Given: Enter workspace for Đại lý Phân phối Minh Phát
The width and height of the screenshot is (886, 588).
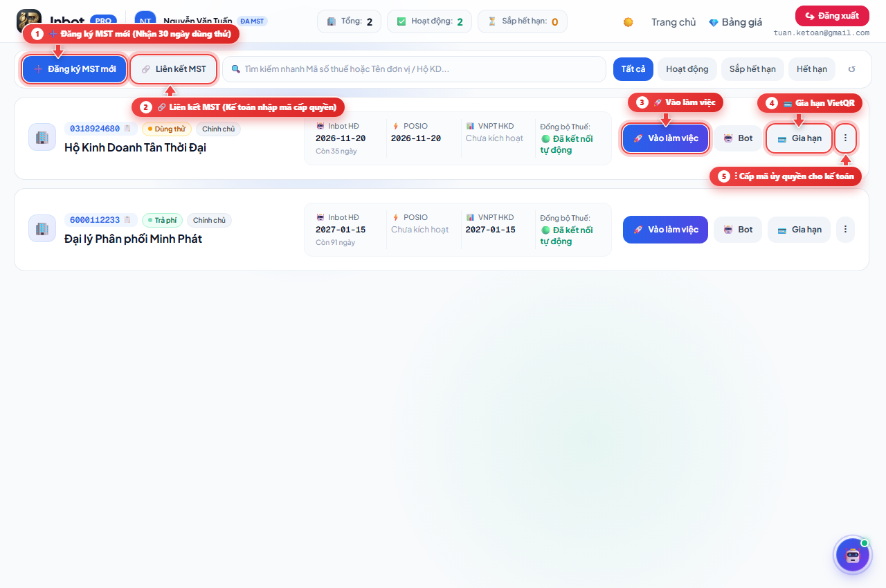Looking at the screenshot, I should click(x=666, y=230).
